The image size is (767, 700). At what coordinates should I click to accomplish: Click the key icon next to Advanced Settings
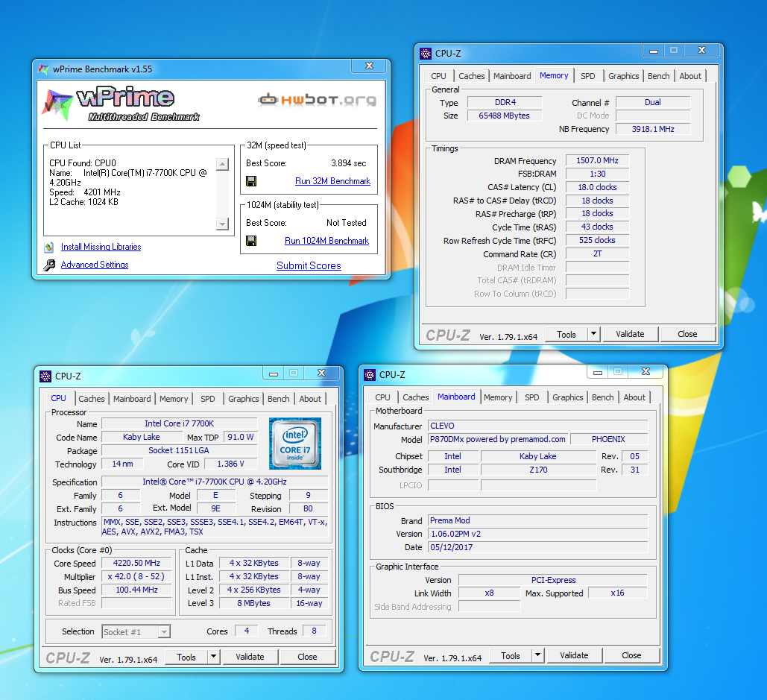(x=49, y=265)
